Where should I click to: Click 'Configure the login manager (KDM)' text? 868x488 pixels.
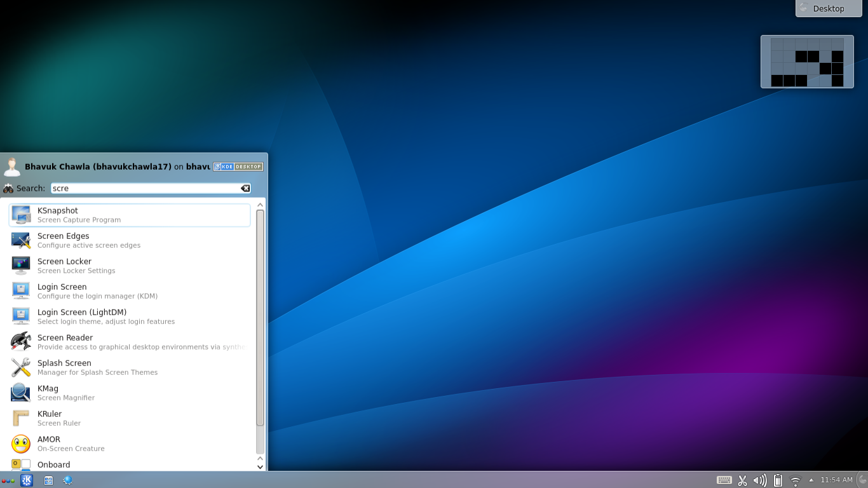(97, 296)
